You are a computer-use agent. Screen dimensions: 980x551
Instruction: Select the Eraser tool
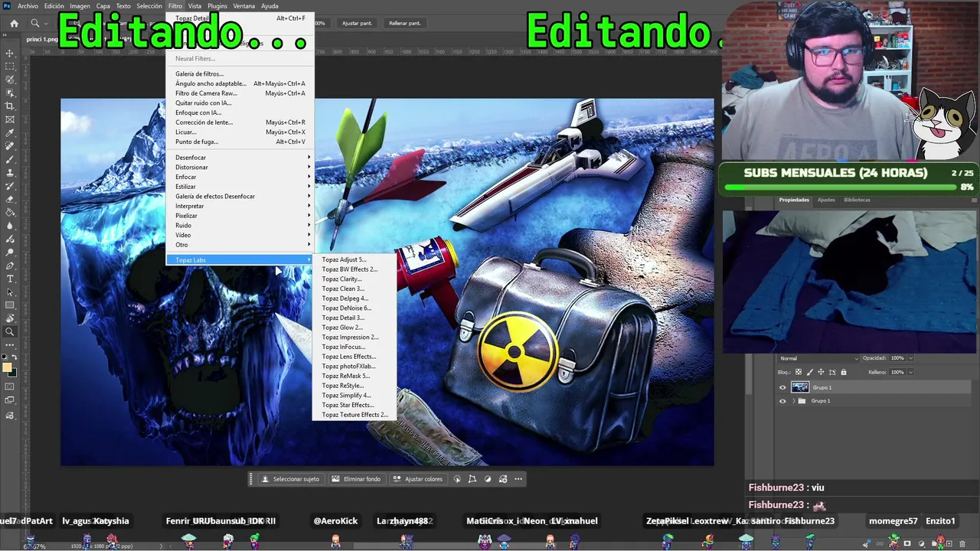pos(10,199)
